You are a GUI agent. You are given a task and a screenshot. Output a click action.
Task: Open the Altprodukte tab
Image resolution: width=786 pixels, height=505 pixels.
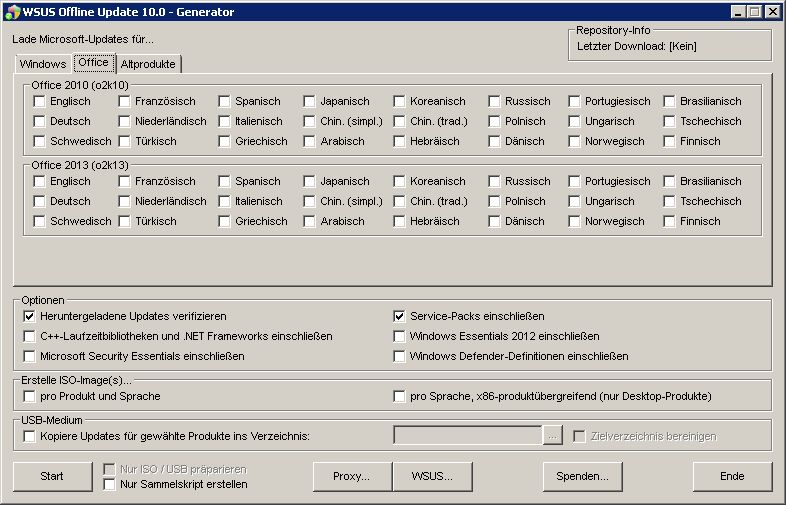point(148,64)
